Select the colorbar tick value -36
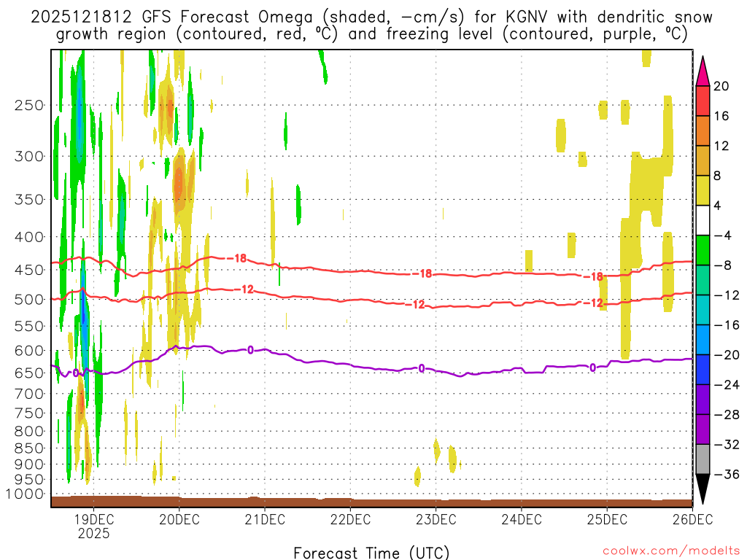The width and height of the screenshot is (747, 560). point(726,474)
